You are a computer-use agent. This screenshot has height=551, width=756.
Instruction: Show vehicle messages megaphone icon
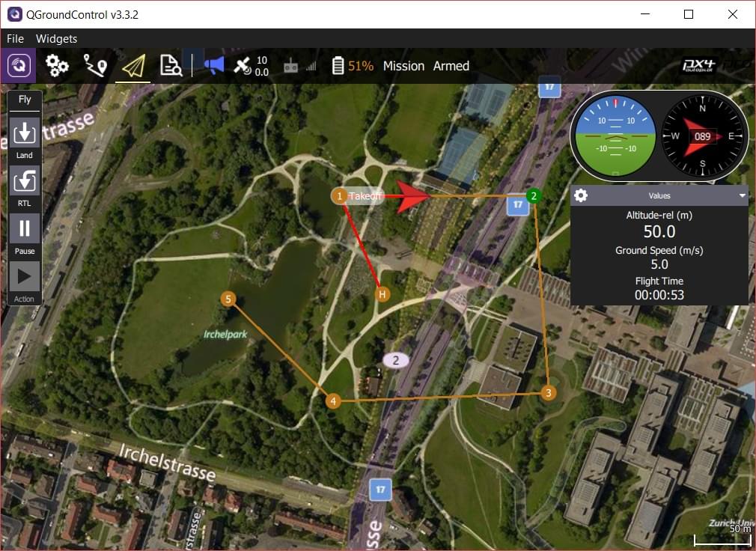pos(213,66)
